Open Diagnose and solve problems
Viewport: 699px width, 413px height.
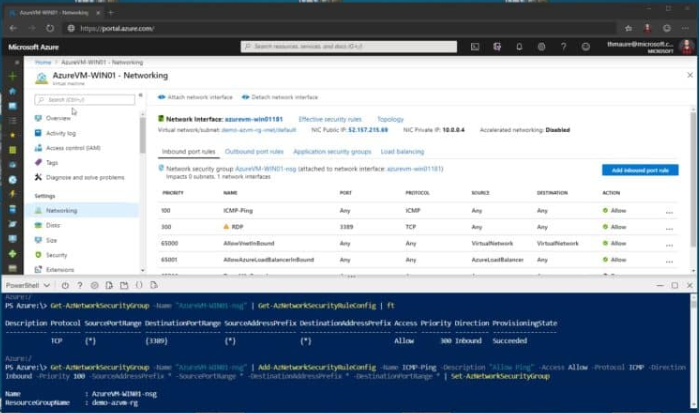coord(85,177)
